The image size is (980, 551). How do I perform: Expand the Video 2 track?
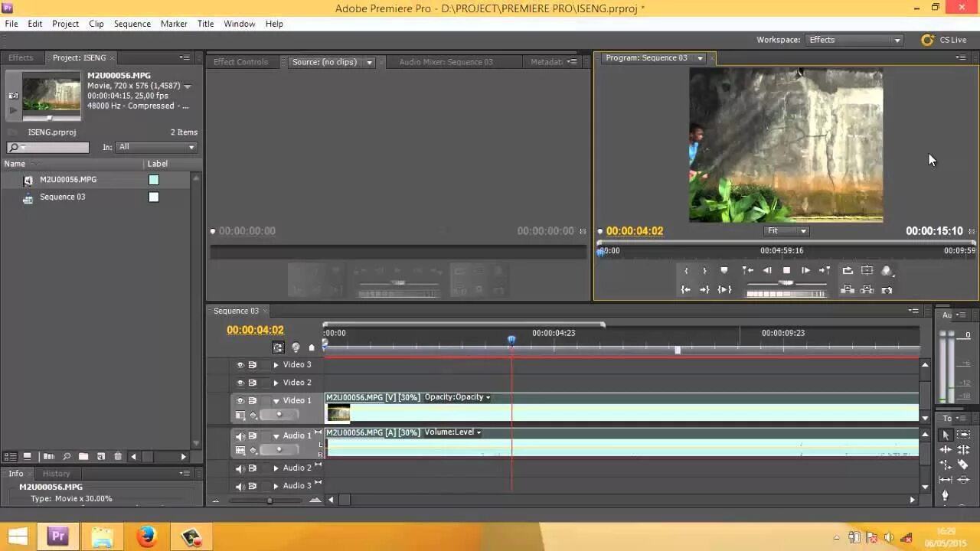tap(276, 383)
